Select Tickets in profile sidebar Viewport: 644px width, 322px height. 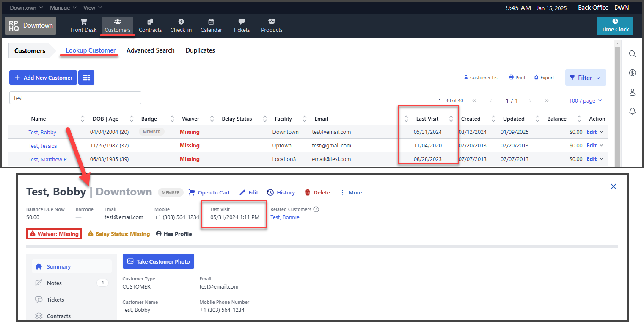click(72, 300)
